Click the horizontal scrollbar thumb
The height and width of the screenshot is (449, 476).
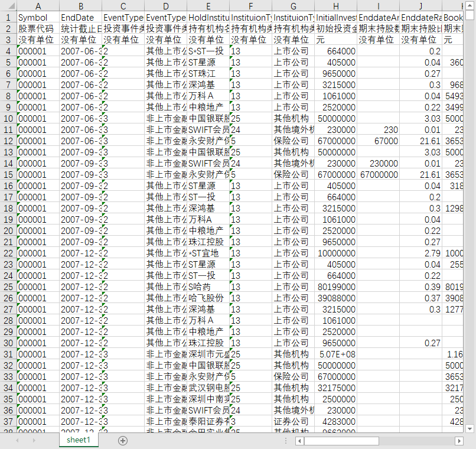[x=341, y=441]
